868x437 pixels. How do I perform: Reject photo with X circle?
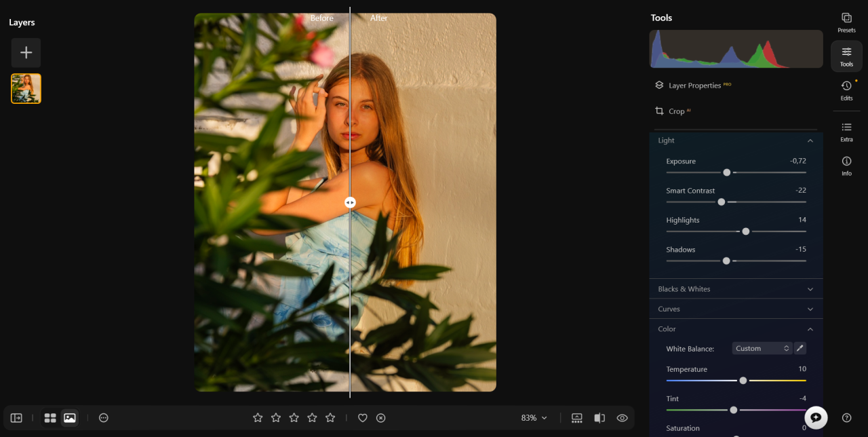[x=381, y=418]
